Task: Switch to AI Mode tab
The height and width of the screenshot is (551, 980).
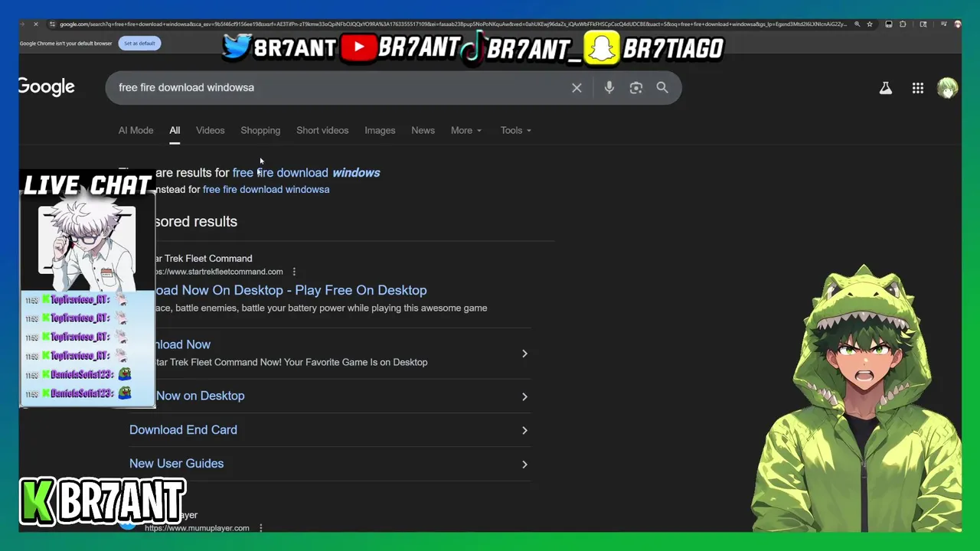Action: [x=136, y=130]
